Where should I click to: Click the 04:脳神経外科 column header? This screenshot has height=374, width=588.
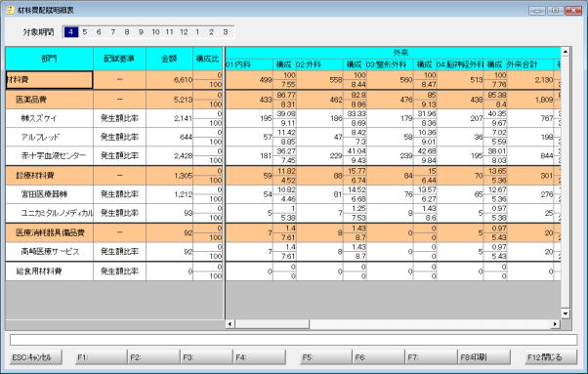point(460,64)
